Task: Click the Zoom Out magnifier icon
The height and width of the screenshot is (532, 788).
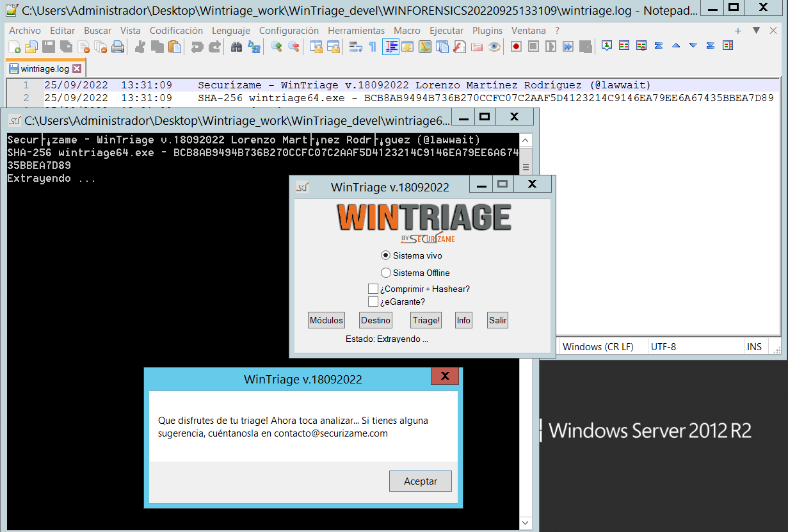Action: click(x=294, y=46)
